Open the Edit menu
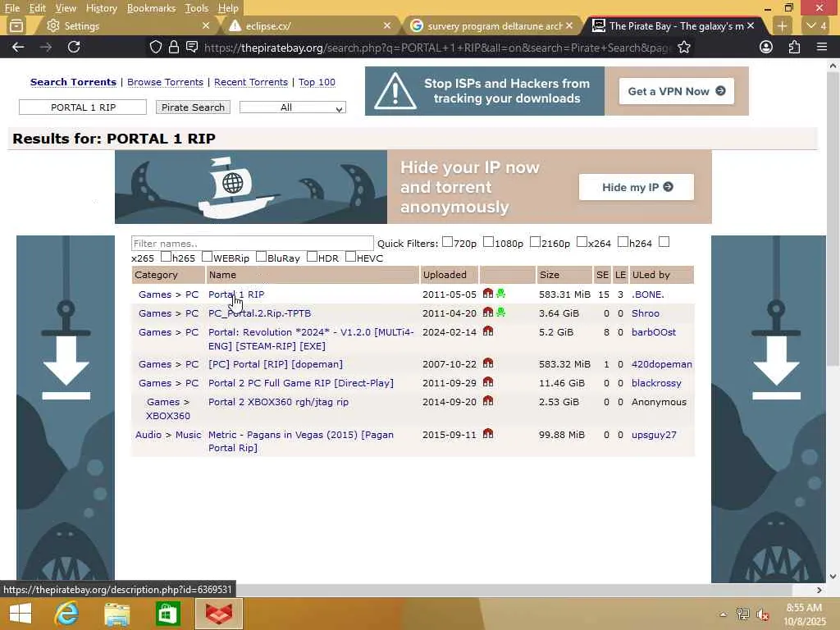The width and height of the screenshot is (840, 630). 37,8
